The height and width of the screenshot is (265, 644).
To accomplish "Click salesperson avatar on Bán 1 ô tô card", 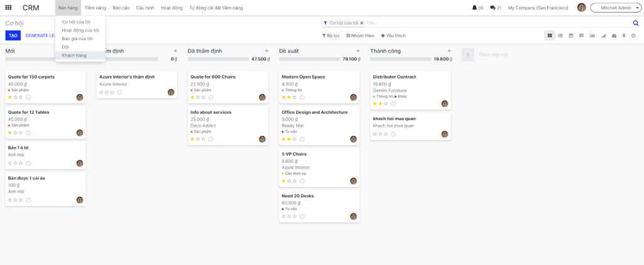I will 80,163.
